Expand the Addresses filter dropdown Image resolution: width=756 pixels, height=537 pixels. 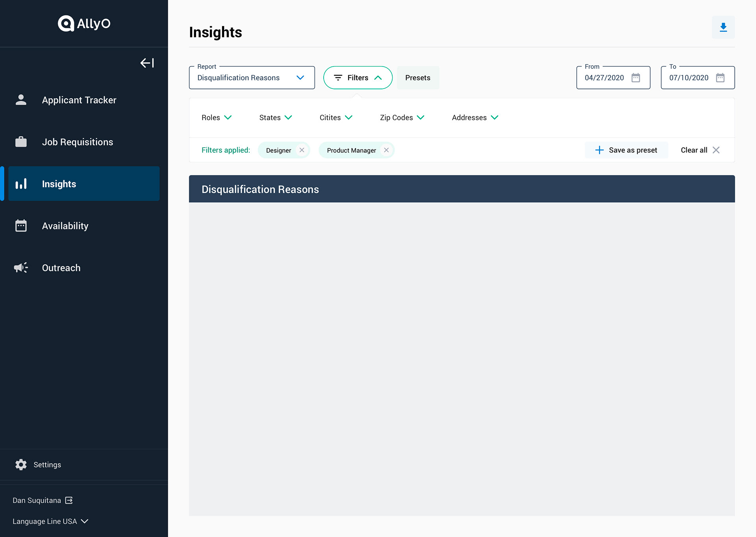click(475, 118)
